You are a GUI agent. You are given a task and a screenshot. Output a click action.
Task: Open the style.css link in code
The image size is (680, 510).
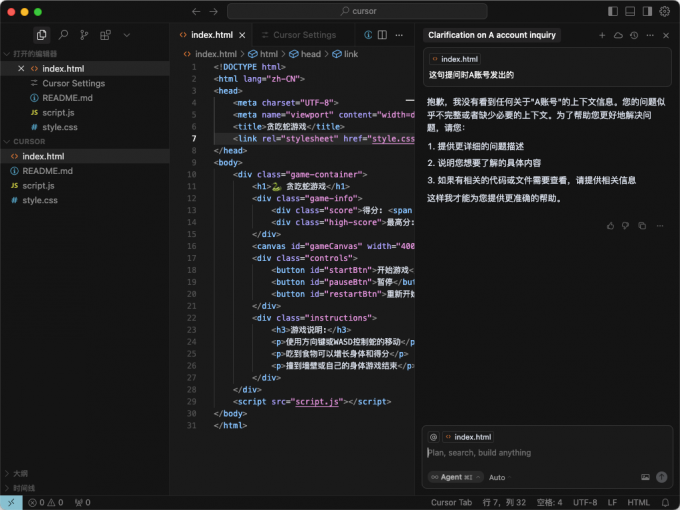393,139
